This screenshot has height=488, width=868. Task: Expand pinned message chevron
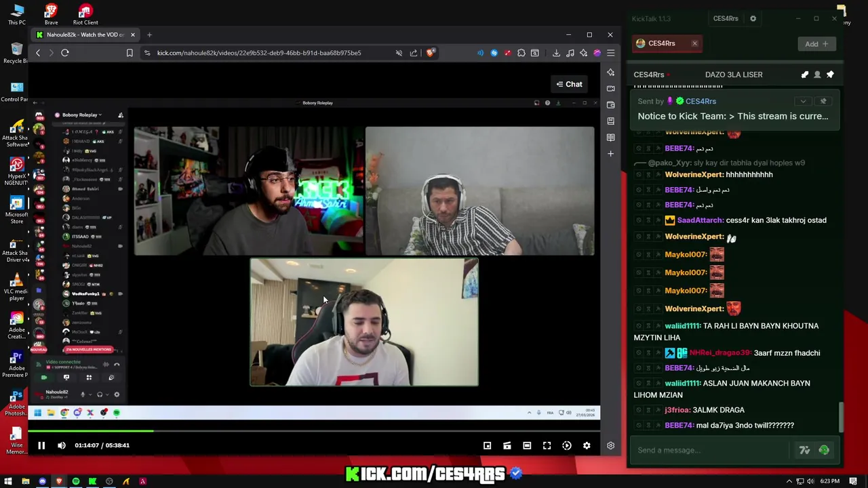(x=803, y=102)
